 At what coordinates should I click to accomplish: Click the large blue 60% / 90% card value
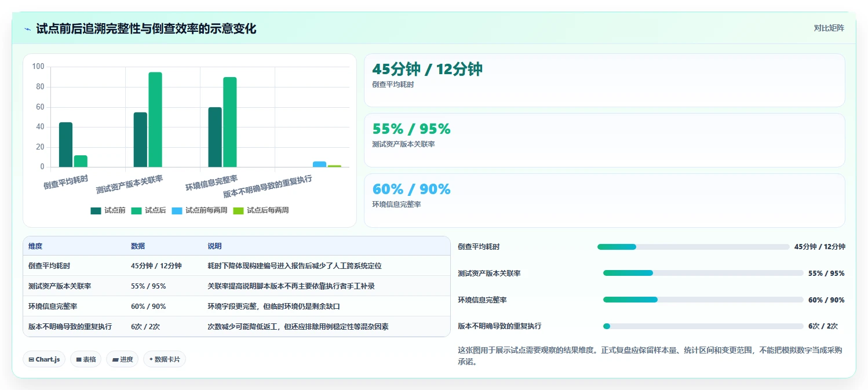tap(411, 189)
